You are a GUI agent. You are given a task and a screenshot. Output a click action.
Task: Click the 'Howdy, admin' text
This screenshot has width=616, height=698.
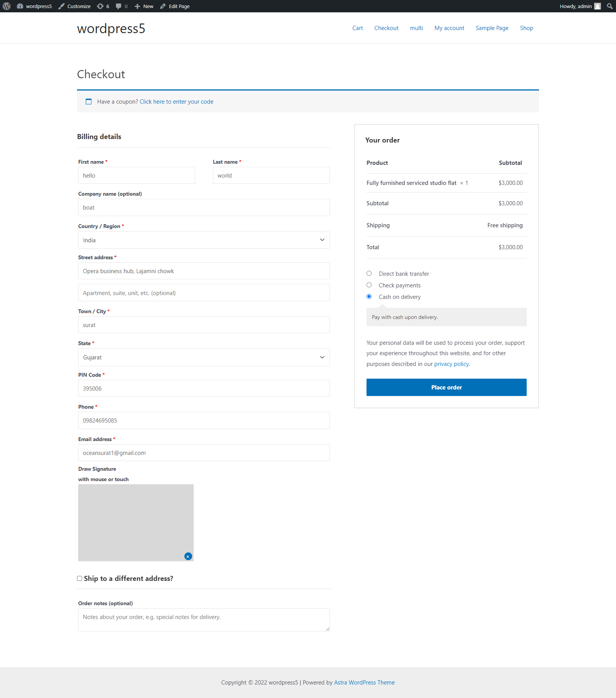[x=576, y=6]
